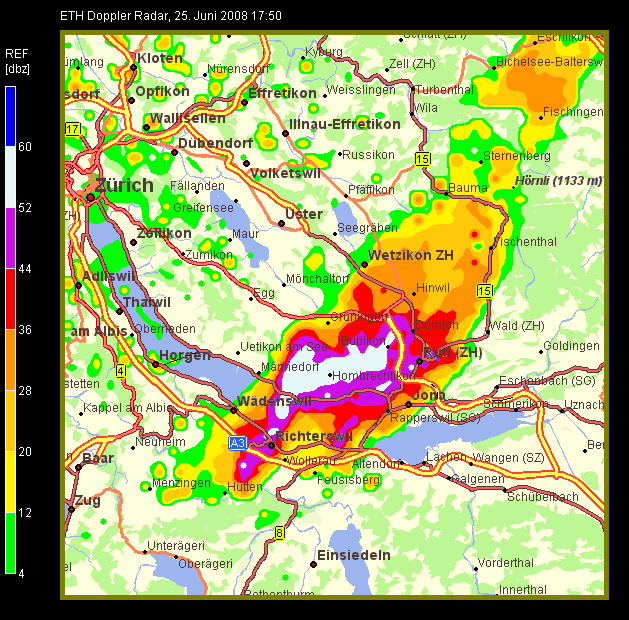Click the Hörnli (1133 m) peak label
The height and width of the screenshot is (620, 629).
[559, 181]
